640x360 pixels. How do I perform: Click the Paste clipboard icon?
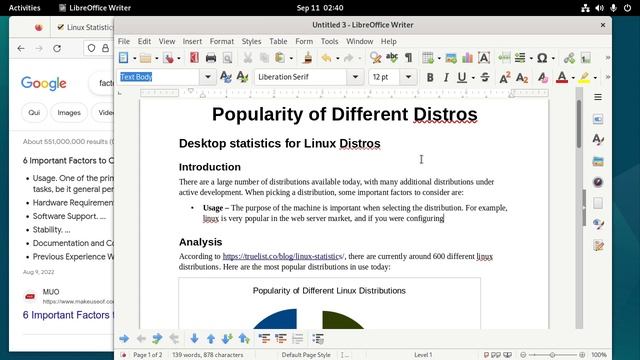(280, 58)
